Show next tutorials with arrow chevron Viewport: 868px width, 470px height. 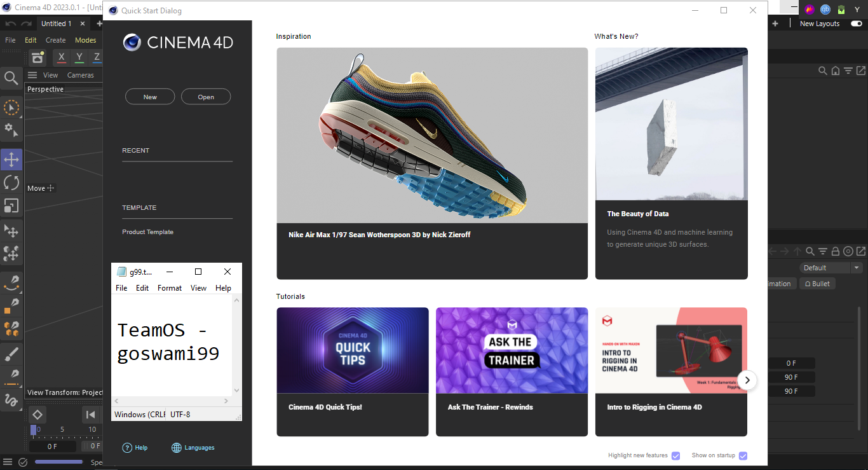[x=748, y=380]
